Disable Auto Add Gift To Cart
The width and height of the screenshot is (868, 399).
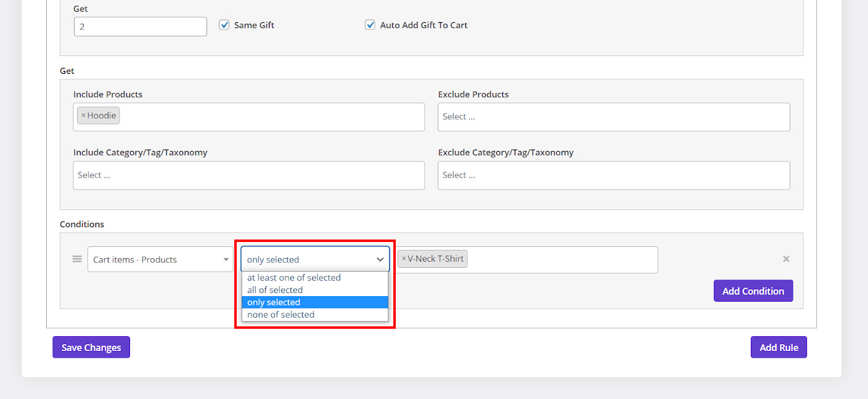pyautogui.click(x=370, y=25)
